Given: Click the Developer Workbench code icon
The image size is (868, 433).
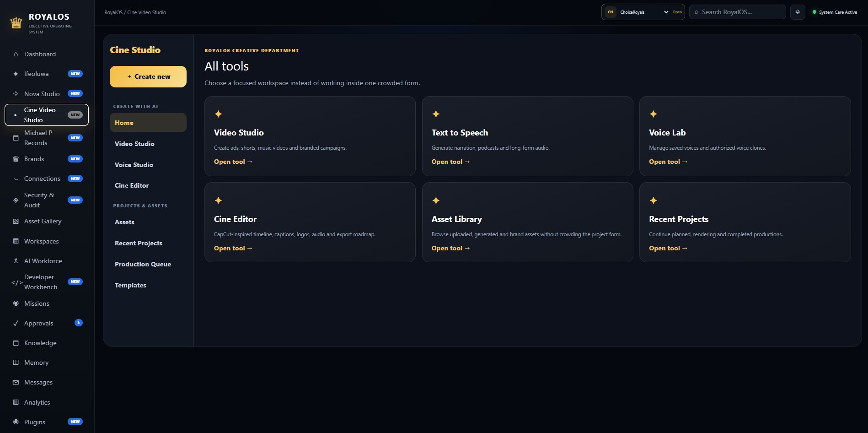Looking at the screenshot, I should [x=16, y=282].
